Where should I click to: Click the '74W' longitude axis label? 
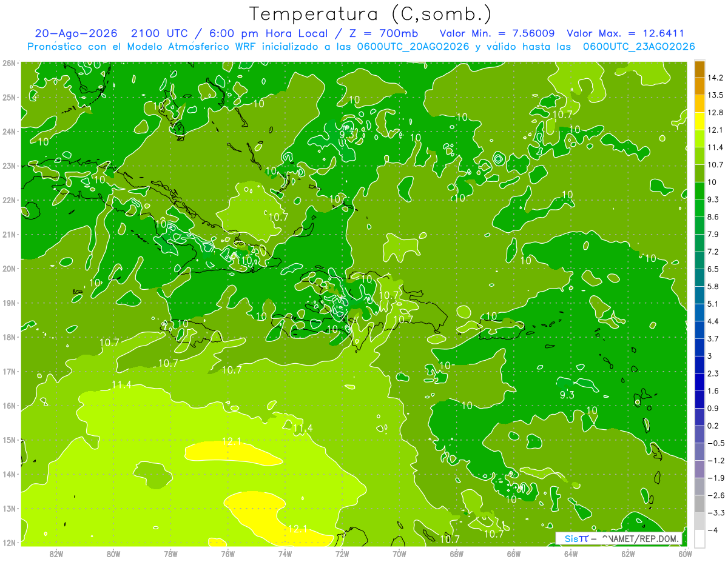tap(285, 554)
